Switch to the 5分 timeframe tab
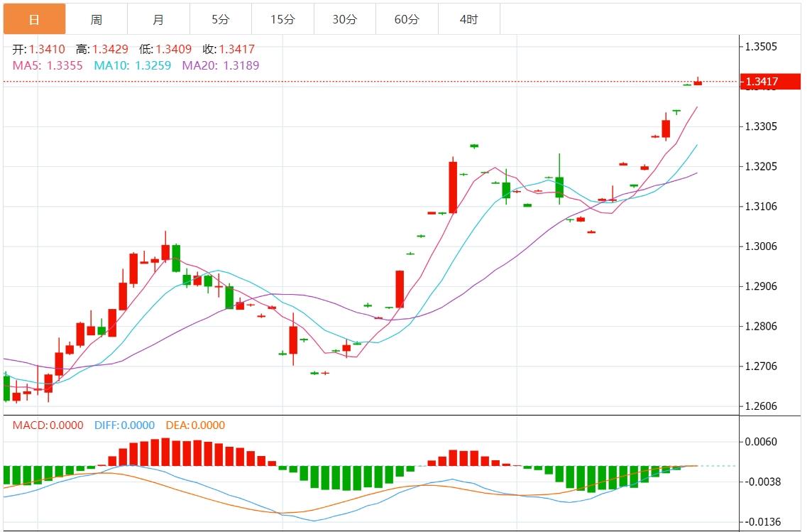This screenshot has width=812, height=532. [220, 19]
